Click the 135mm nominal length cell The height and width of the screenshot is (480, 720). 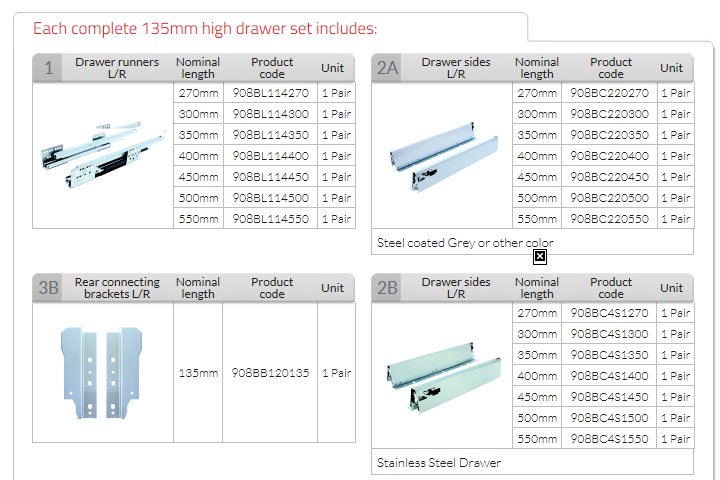198,373
